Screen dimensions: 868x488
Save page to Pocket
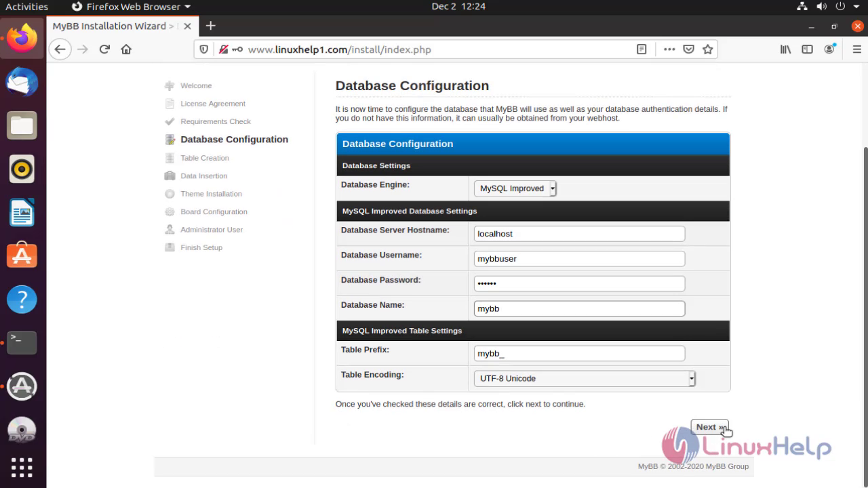coord(688,49)
